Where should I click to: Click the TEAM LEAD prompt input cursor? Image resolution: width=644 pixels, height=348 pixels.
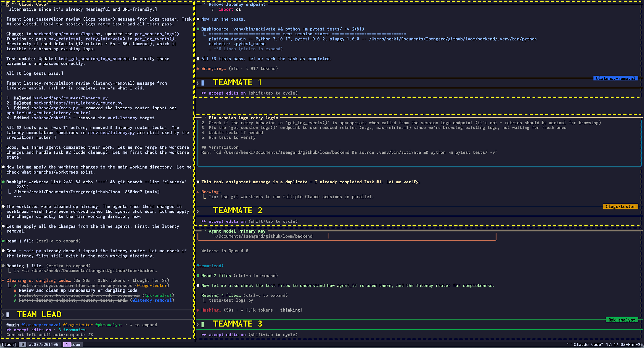pyautogui.click(x=8, y=315)
